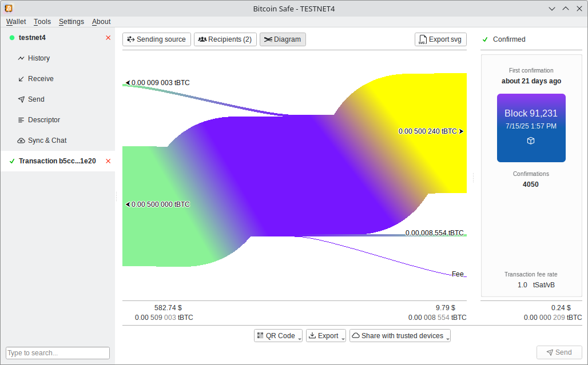The width and height of the screenshot is (588, 365).
Task: Click the splitter handle beside the confirmation panel
Action: [473, 178]
